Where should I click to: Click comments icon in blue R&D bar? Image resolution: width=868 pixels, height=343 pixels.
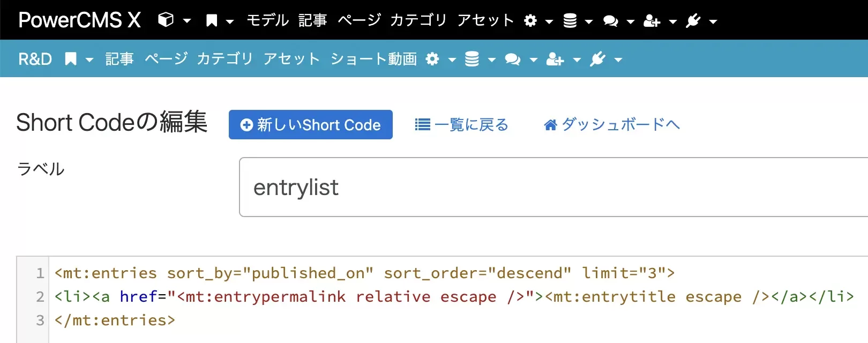(513, 59)
